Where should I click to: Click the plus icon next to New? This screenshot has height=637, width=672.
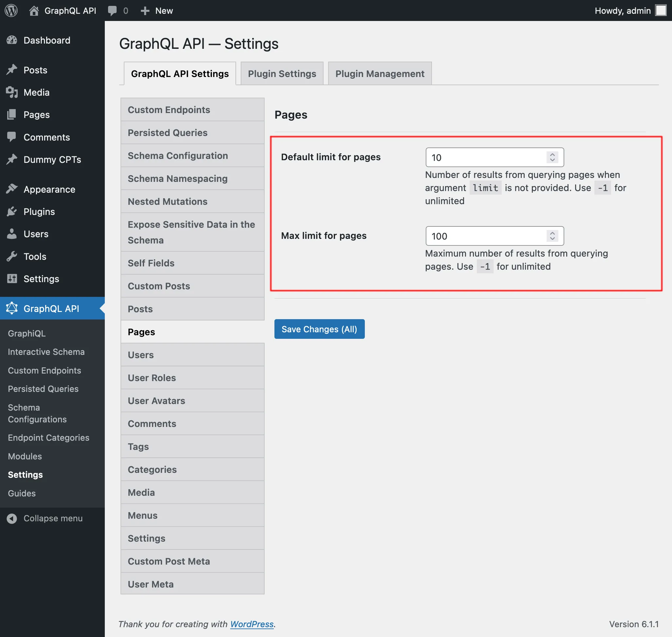(x=145, y=11)
